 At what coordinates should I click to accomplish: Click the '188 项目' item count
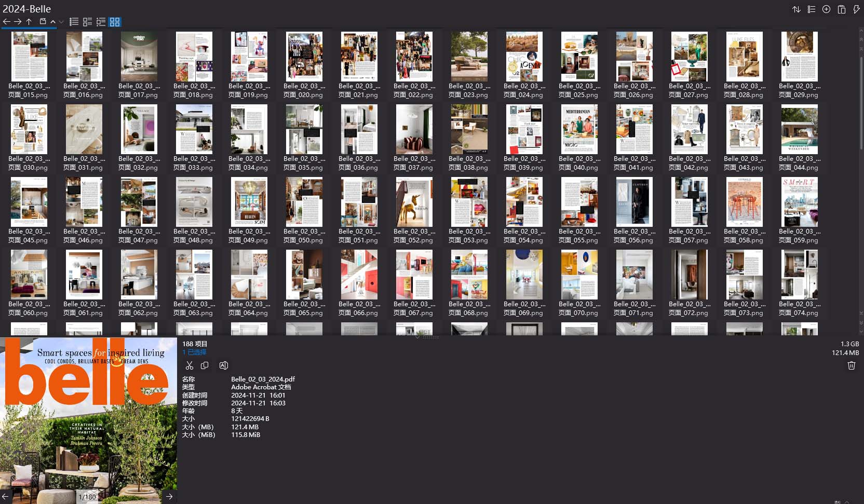click(195, 344)
